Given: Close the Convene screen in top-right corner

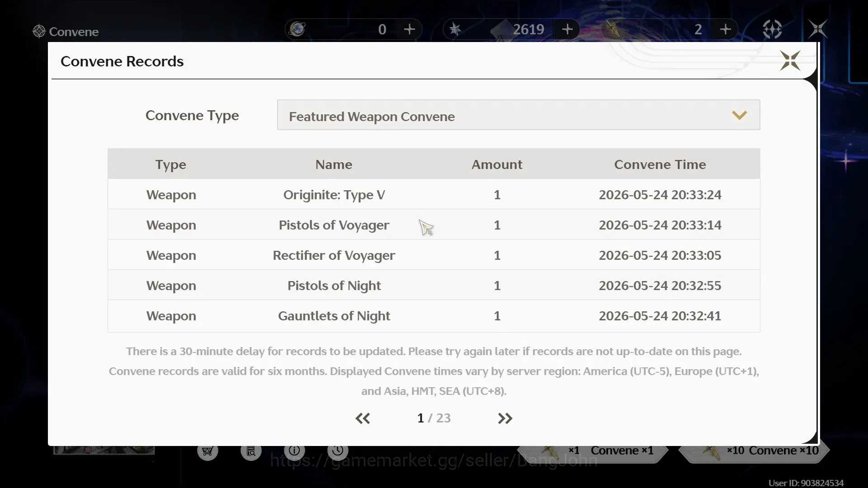Looking at the screenshot, I should click(x=818, y=29).
